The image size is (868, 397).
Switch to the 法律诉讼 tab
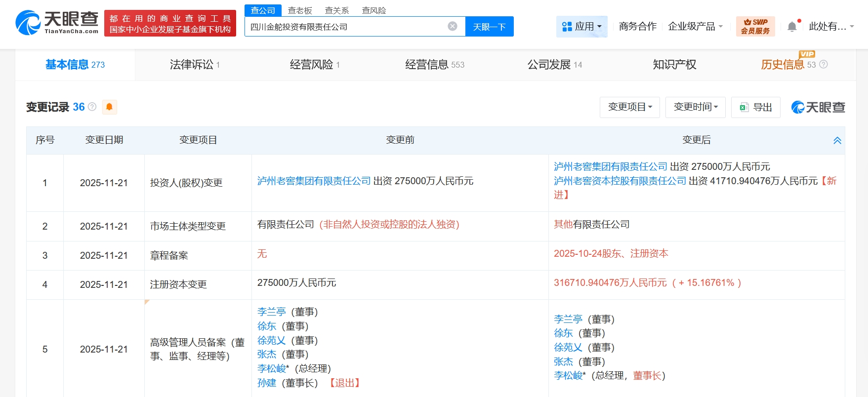coord(194,65)
